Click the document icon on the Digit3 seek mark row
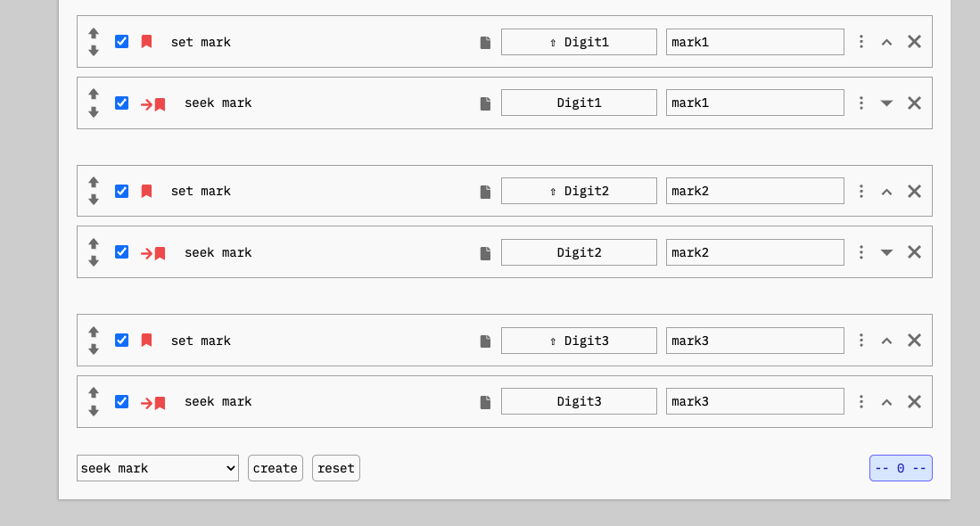 coord(484,400)
